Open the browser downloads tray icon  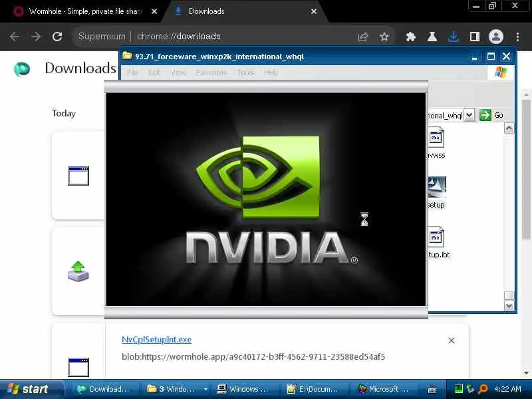click(454, 37)
